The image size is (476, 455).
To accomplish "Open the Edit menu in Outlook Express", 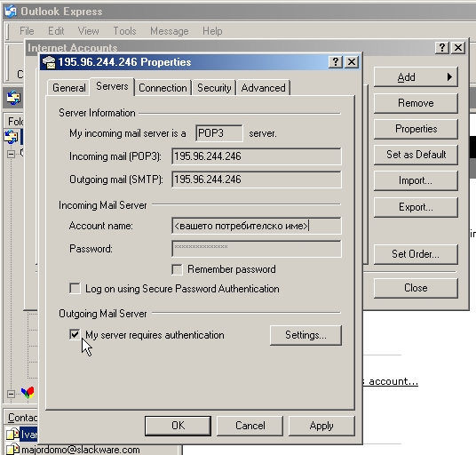I will click(56, 31).
